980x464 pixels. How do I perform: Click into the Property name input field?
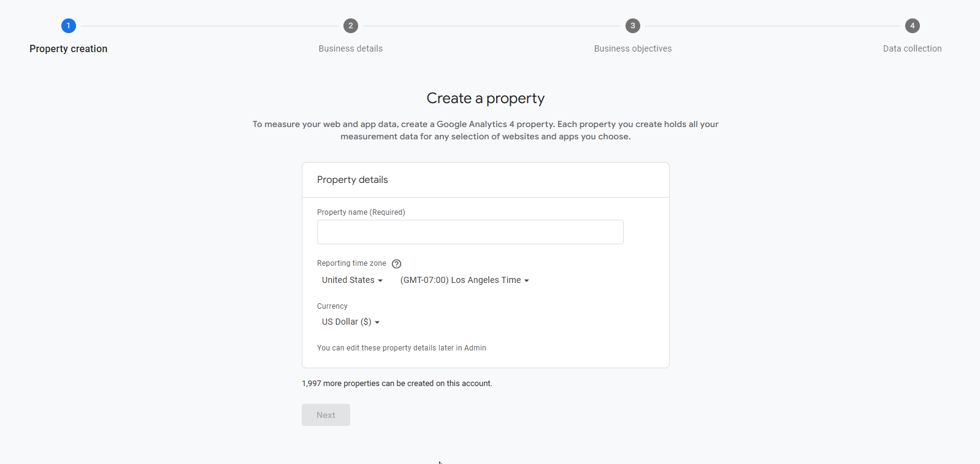(470, 232)
